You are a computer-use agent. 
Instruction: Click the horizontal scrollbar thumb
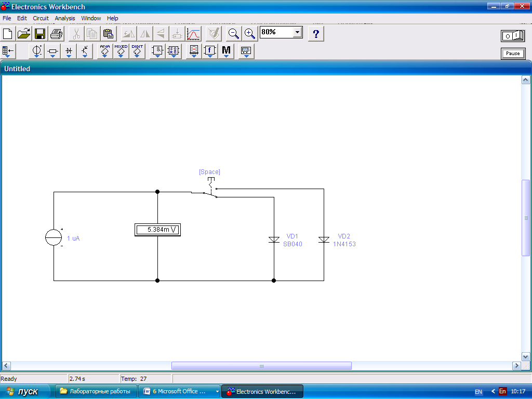coord(261,366)
